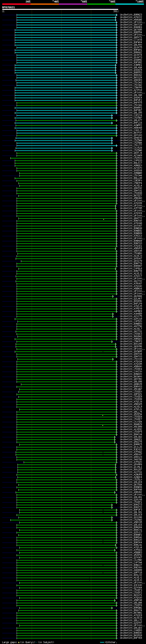Open hit UniRef100_B9RN23
This screenshot has height=644, width=146.
(131, 15)
